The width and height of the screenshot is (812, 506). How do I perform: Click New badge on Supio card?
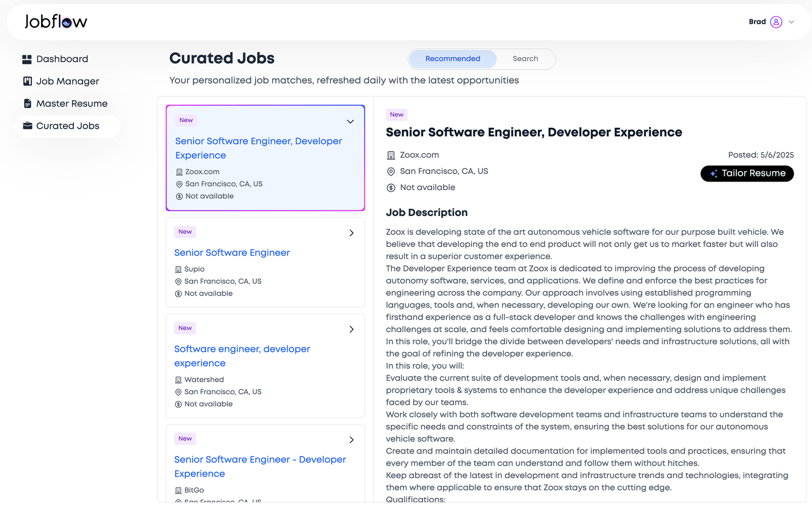tap(185, 232)
